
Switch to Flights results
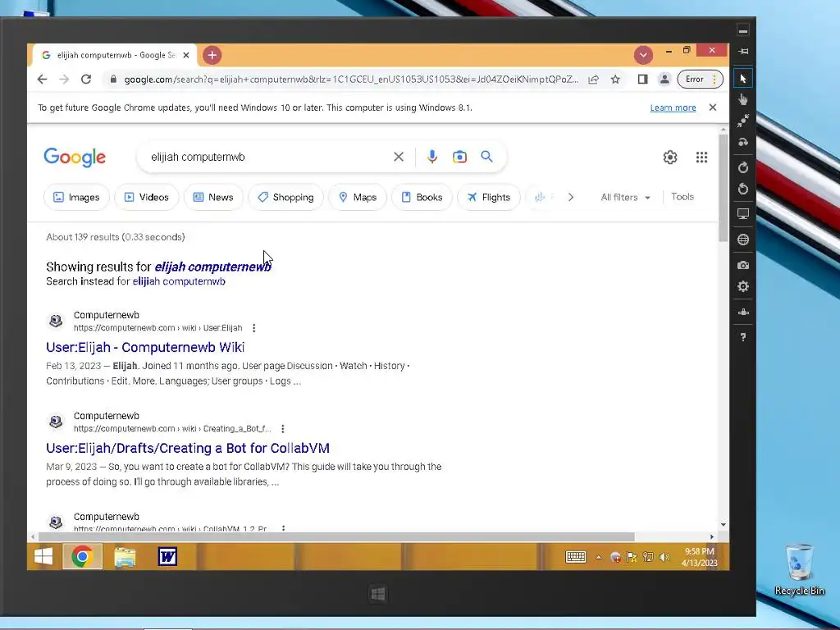point(489,197)
